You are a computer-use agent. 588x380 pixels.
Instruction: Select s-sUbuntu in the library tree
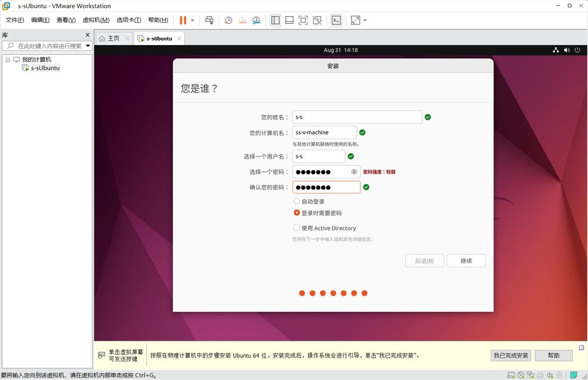[x=45, y=68]
